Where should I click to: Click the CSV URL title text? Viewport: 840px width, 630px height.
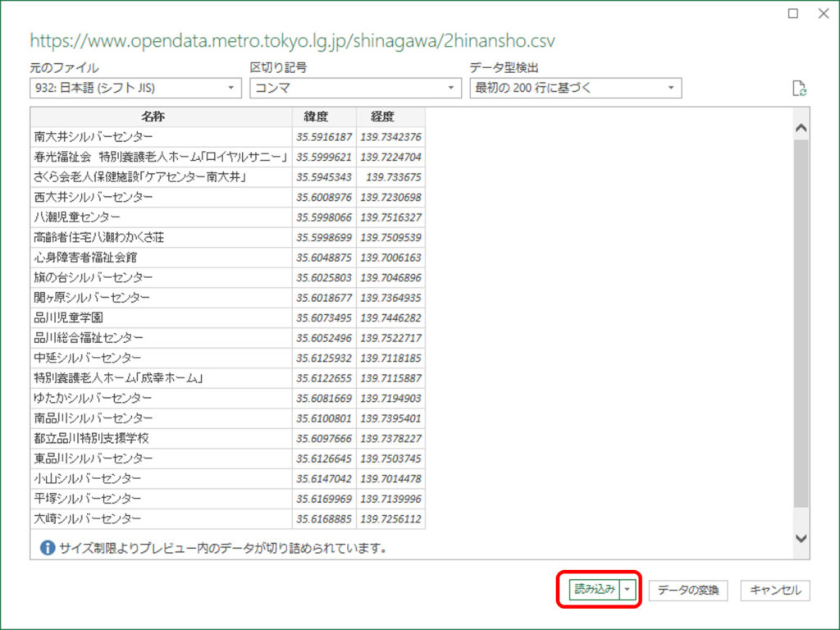293,41
